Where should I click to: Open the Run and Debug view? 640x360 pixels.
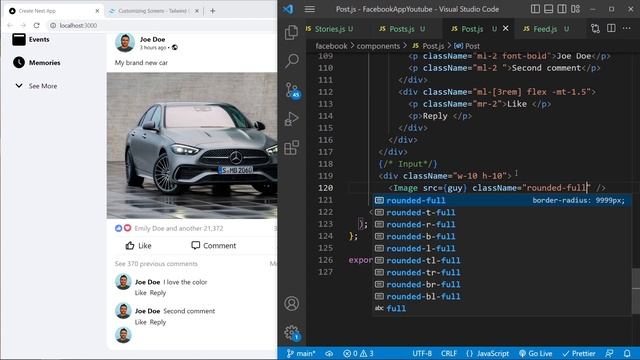click(291, 118)
